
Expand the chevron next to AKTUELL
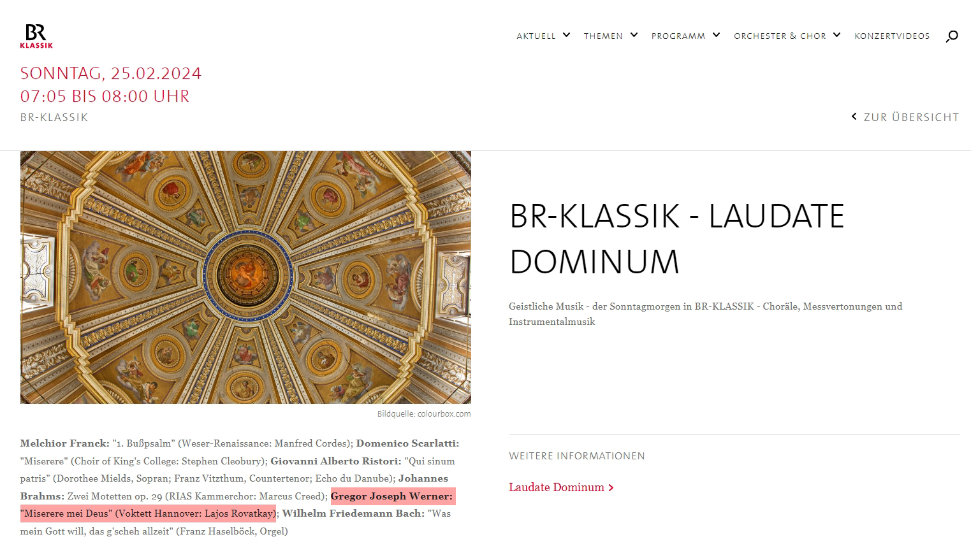(566, 35)
